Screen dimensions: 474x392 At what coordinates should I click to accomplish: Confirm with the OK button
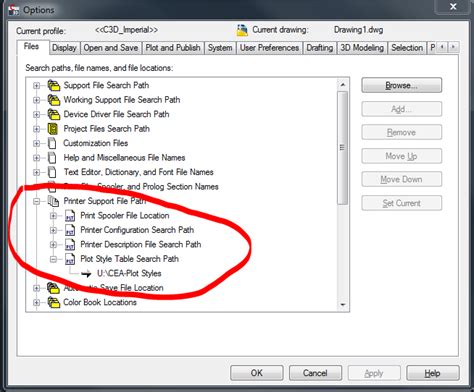click(257, 373)
